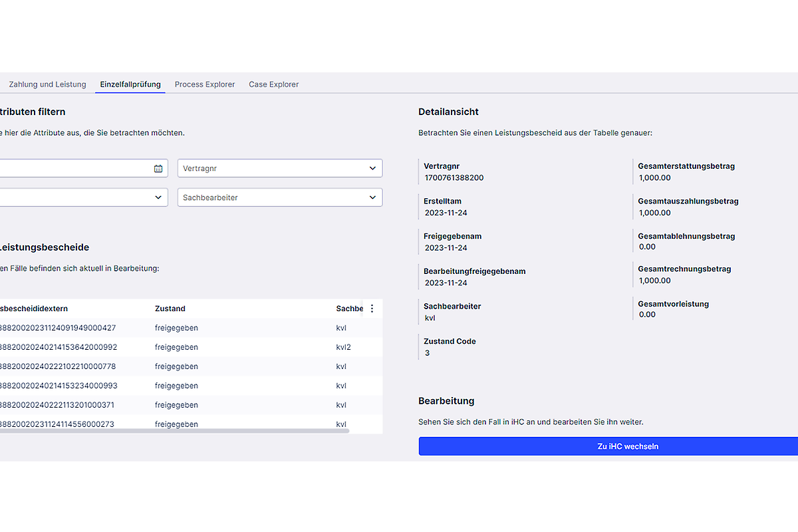Click the Zustand column header
Viewport: 798px width, 532px height.
point(170,309)
